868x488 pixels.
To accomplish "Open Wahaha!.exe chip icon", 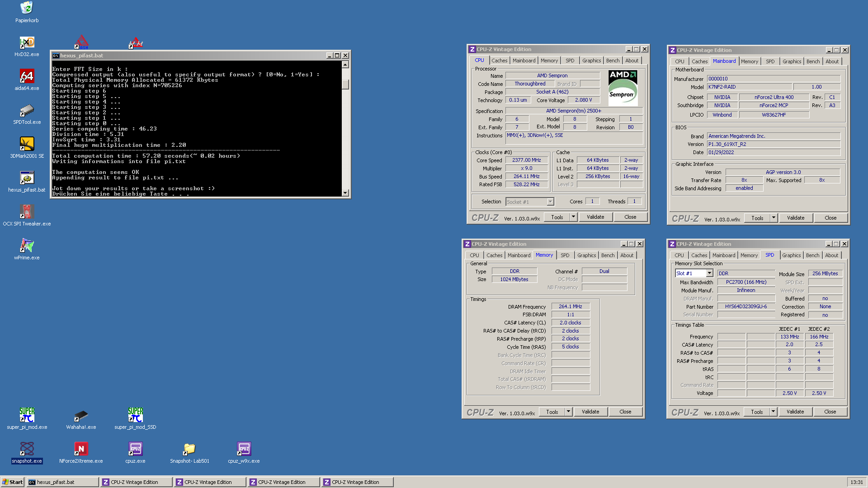I will tap(81, 415).
